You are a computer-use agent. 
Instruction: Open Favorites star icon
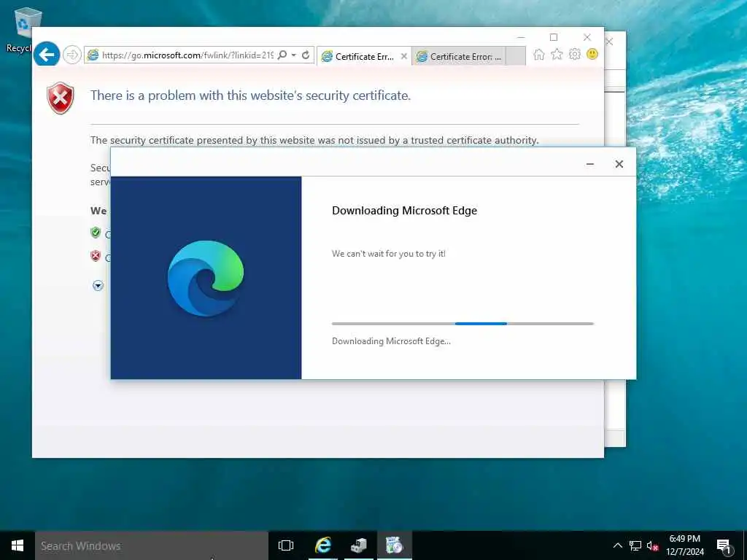click(557, 54)
